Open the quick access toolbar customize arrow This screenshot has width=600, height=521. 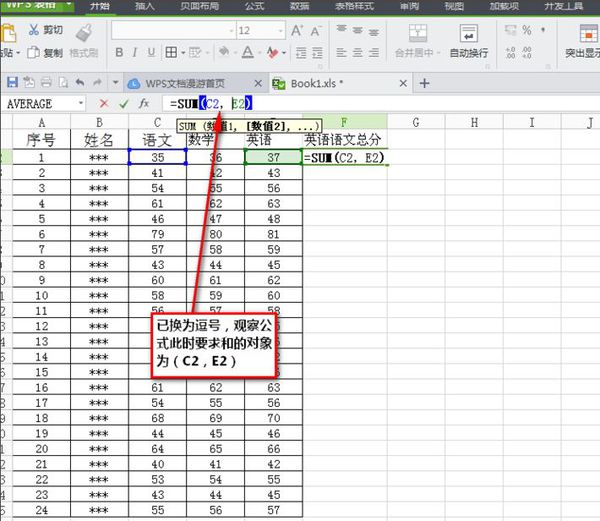coord(115,83)
